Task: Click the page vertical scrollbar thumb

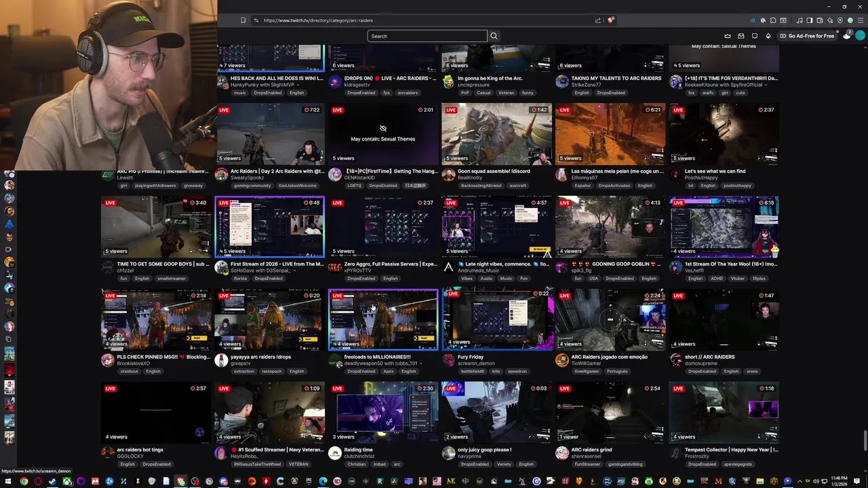Action: click(864, 439)
